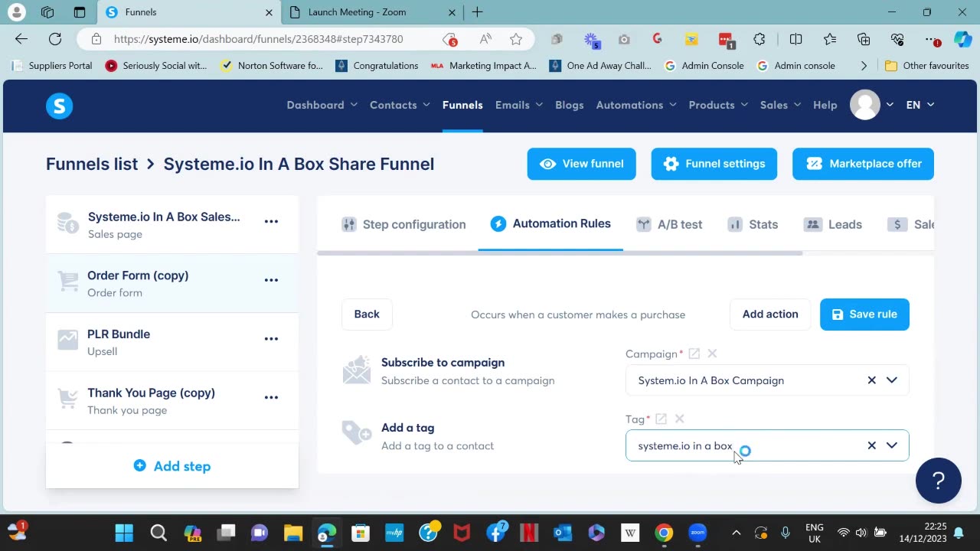Open Zoom from the taskbar
The image size is (980, 551).
697,533
